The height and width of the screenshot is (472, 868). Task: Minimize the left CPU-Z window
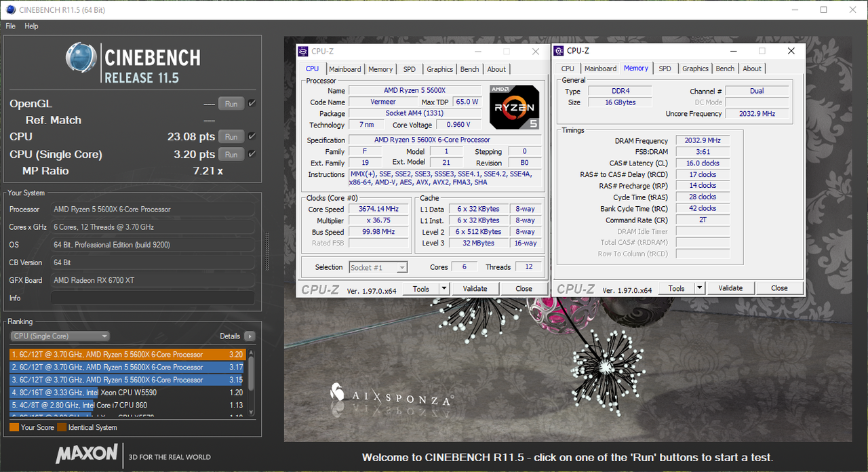click(477, 52)
